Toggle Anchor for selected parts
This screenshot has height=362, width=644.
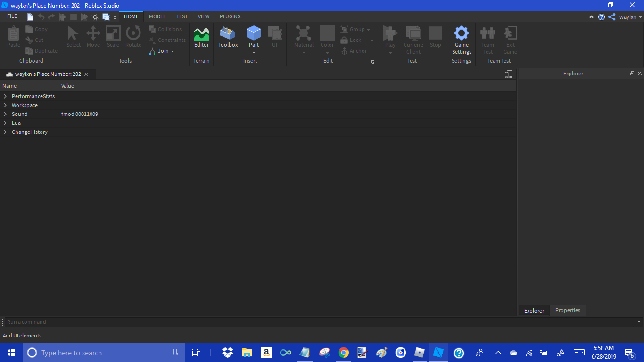click(x=354, y=51)
